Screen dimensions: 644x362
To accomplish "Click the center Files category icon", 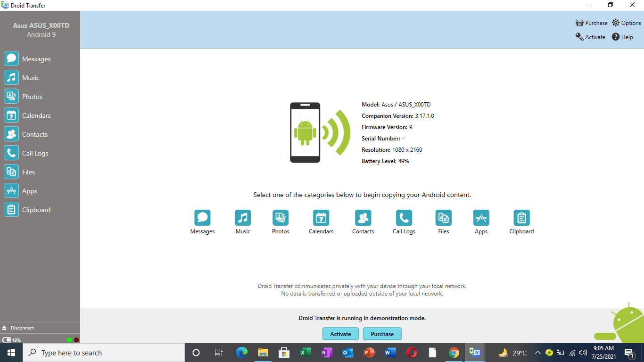I will (x=444, y=218).
